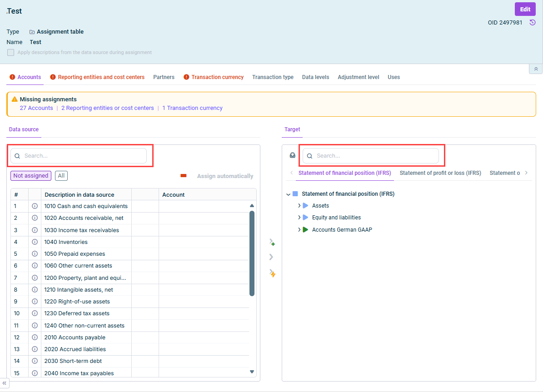Open the 27 Accounts link

point(36,108)
